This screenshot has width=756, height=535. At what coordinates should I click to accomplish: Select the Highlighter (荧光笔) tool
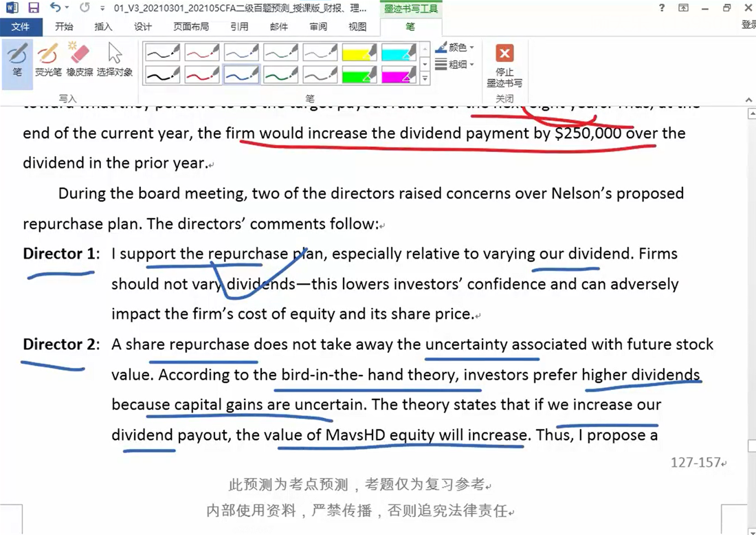(x=48, y=61)
